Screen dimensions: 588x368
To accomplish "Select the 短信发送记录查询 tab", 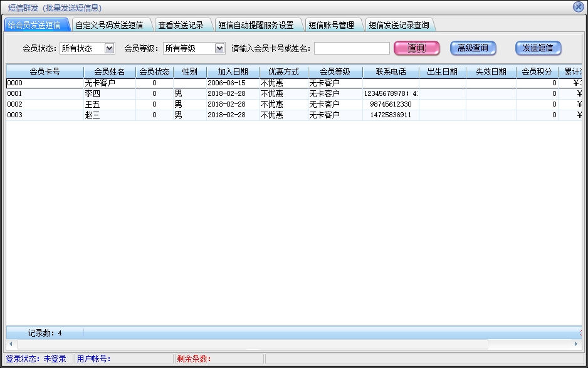I will 399,26.
